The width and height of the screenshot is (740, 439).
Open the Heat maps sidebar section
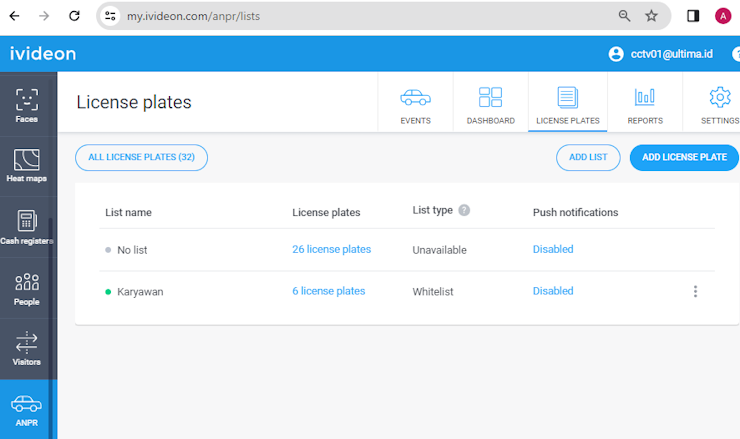(27, 165)
